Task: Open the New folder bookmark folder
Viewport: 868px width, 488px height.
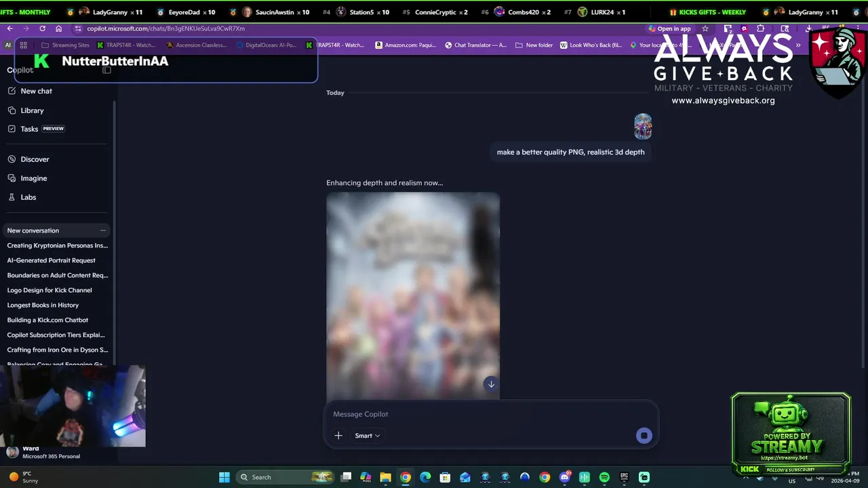Action: click(x=534, y=45)
